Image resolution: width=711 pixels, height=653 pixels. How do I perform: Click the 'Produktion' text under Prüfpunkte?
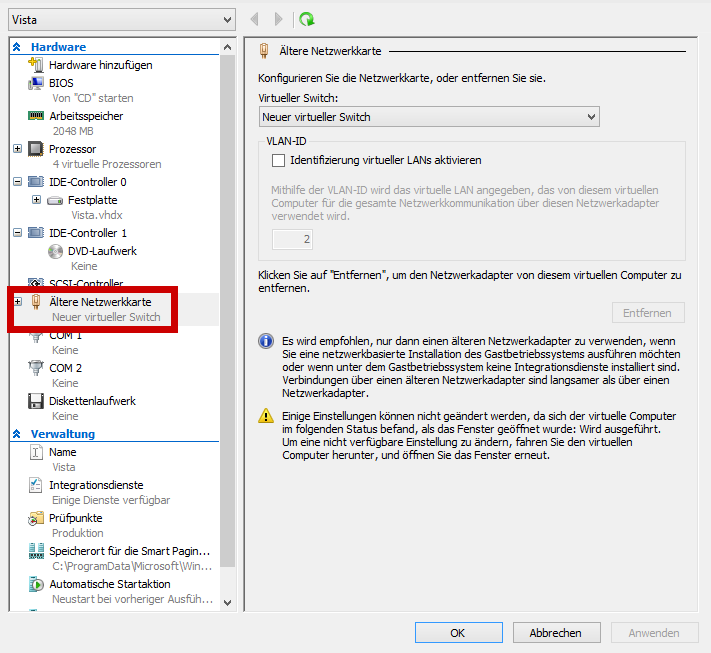pyautogui.click(x=78, y=533)
